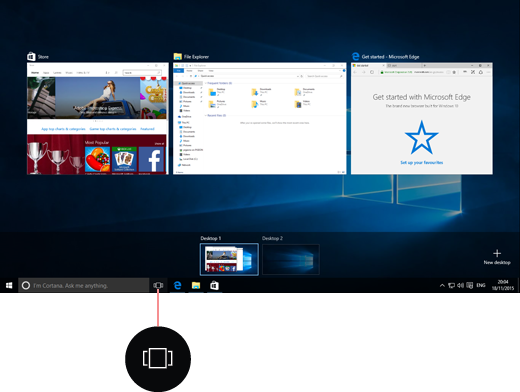Click the Store shopping bag icon above its preview
520x392 pixels.
tap(31, 56)
